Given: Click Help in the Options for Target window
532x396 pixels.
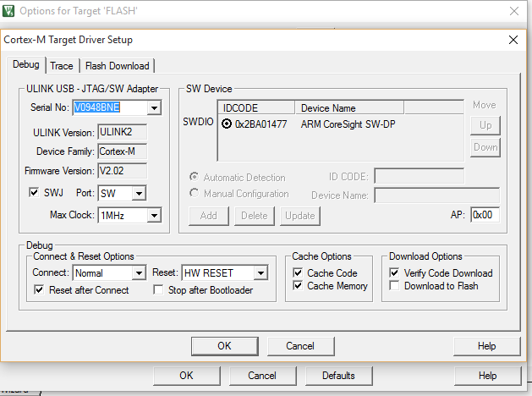Looking at the screenshot, I should (487, 376).
